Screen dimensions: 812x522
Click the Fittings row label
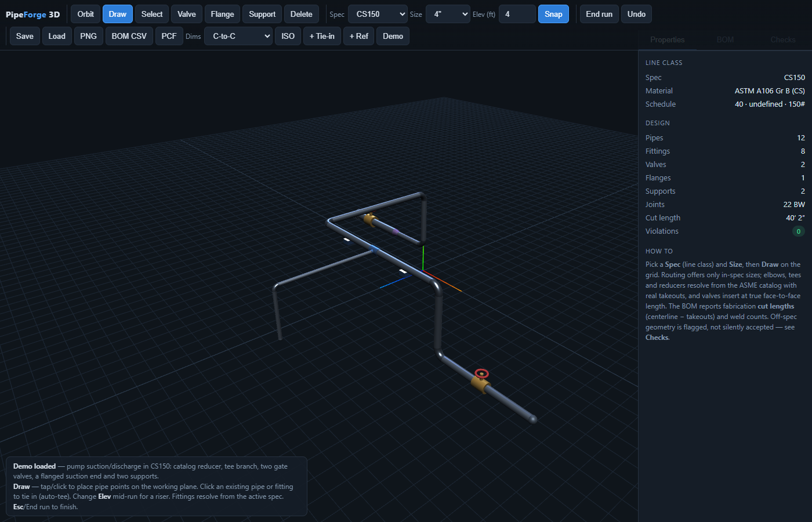point(658,151)
